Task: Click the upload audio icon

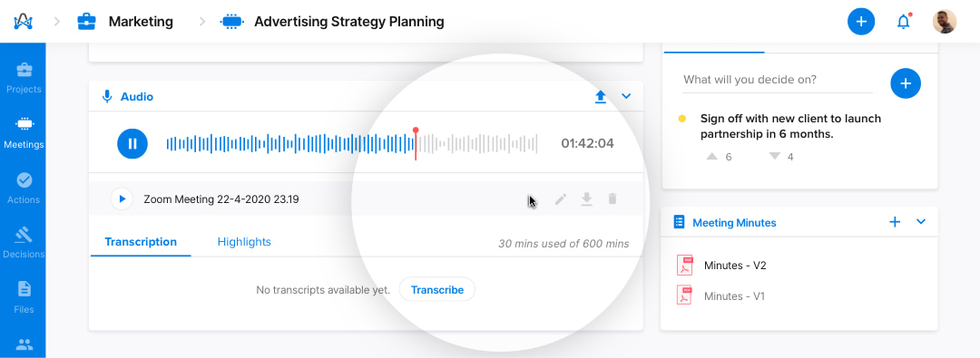Action: pyautogui.click(x=601, y=97)
